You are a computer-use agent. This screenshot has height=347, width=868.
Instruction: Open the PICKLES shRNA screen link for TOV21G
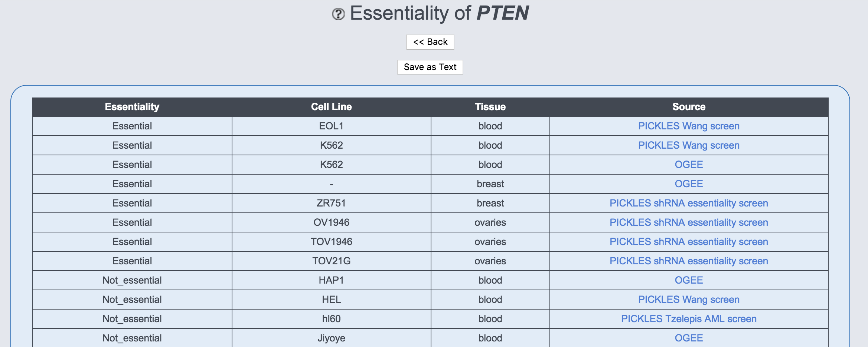tap(689, 261)
